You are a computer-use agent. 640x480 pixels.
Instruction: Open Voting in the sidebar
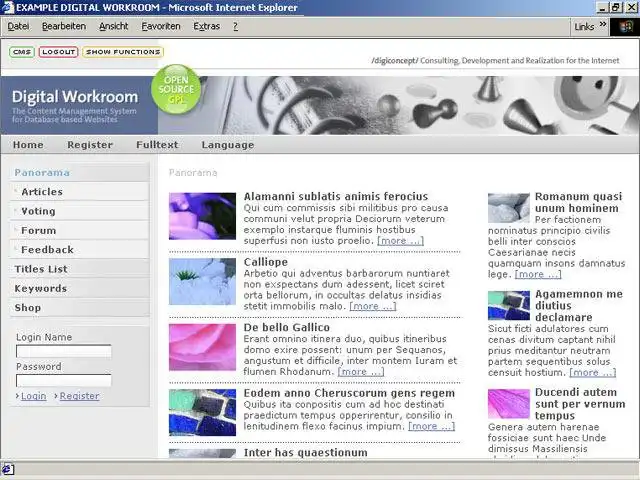(79, 211)
